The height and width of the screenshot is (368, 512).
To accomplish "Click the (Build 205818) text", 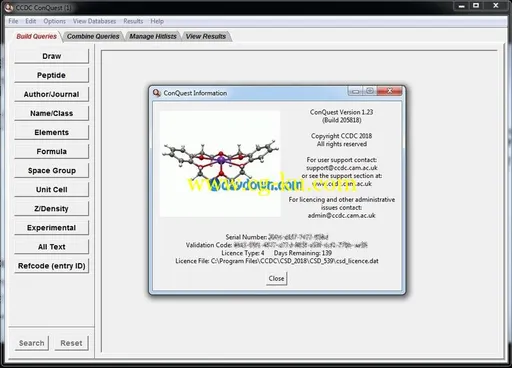I will click(342, 120).
